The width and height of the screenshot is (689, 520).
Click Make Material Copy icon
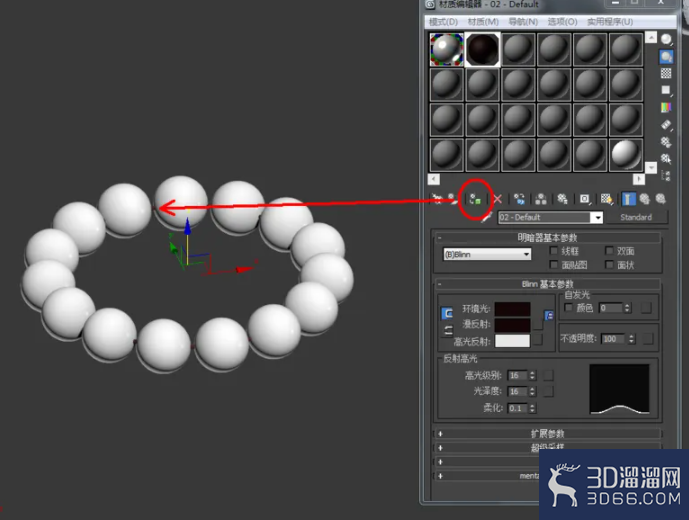coord(519,199)
